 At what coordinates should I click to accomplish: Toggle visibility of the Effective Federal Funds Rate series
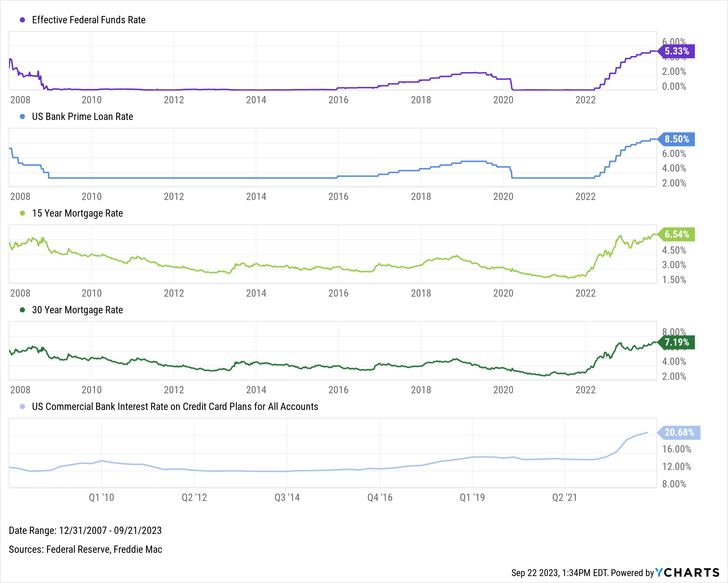click(88, 20)
